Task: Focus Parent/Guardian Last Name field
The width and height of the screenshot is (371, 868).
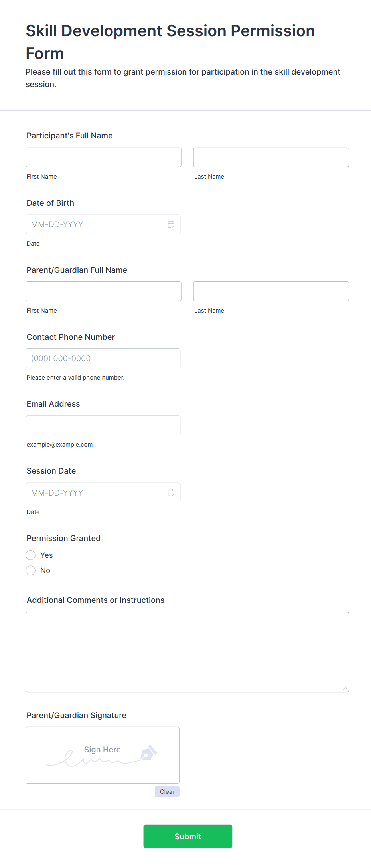Action: 271,291
